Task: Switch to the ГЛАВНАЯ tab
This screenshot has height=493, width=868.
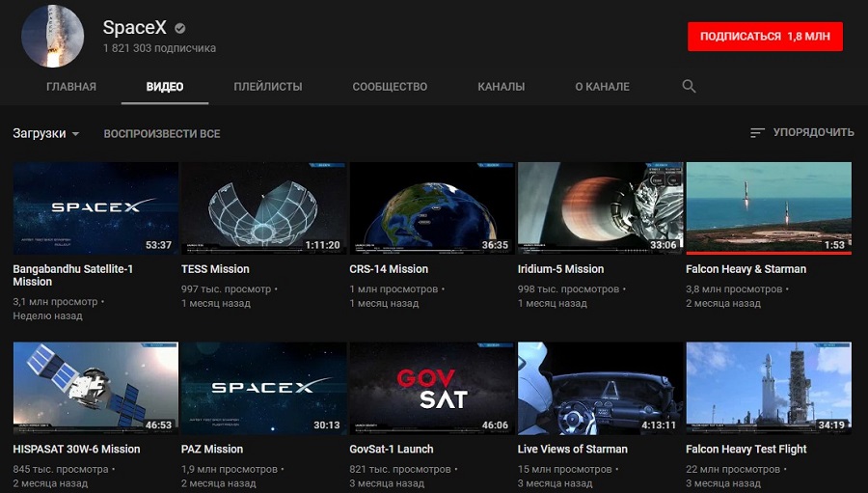Action: [71, 87]
